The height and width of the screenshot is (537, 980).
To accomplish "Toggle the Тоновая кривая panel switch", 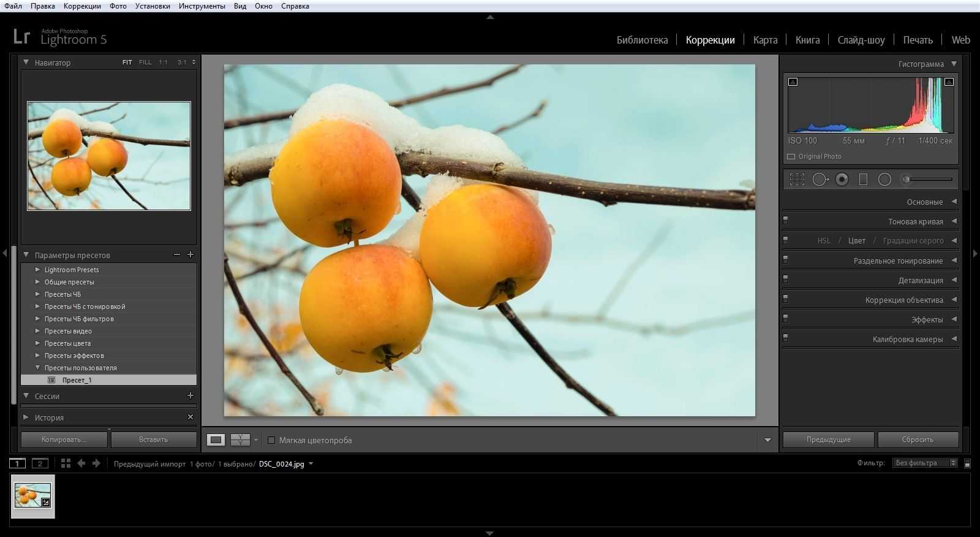I will click(786, 219).
